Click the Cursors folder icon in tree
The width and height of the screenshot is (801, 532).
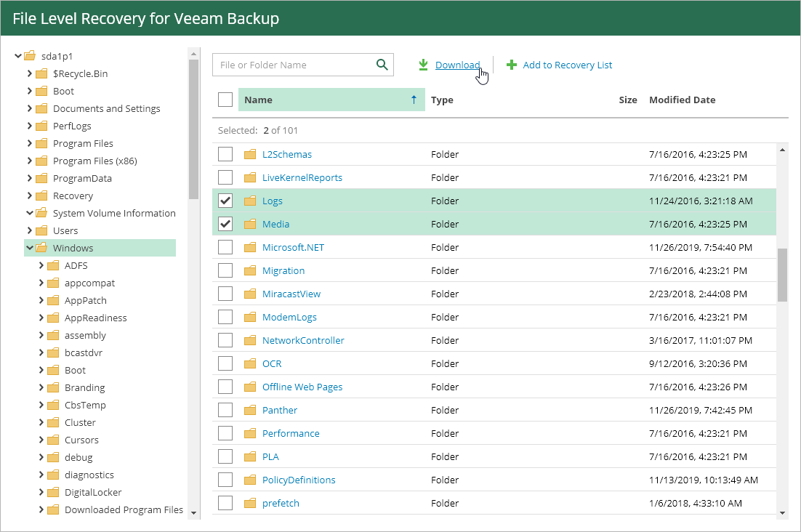click(x=53, y=440)
